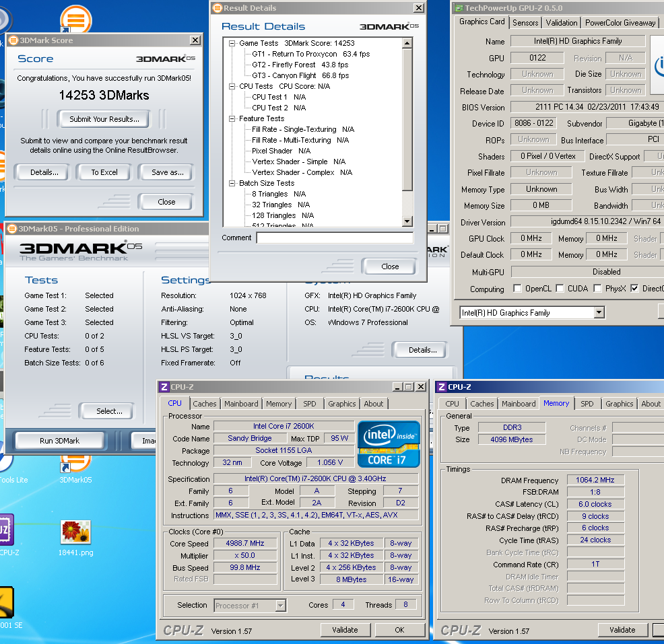Open Graphics tab in left CPU-Z
The image size is (664, 644).
(341, 404)
